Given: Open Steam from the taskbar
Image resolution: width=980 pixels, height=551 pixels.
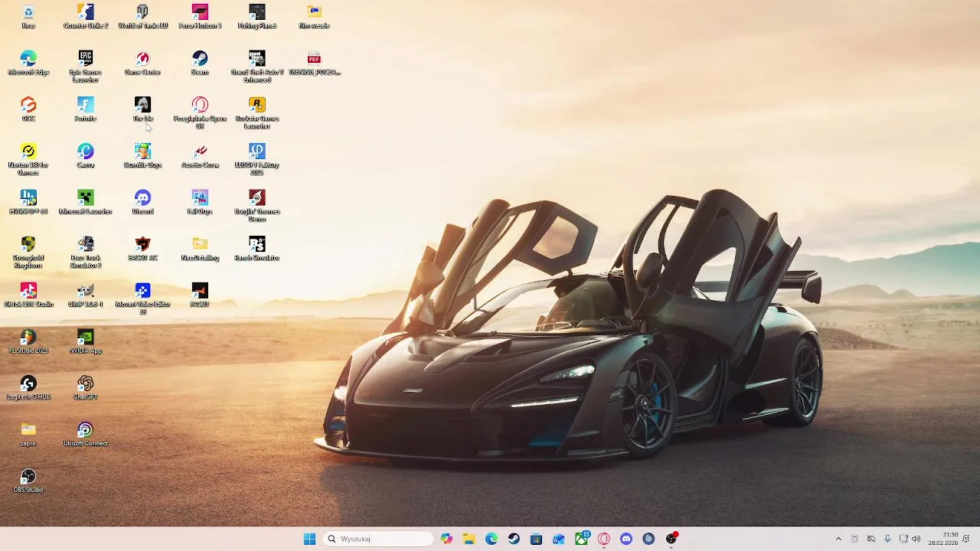Looking at the screenshot, I should point(514,539).
